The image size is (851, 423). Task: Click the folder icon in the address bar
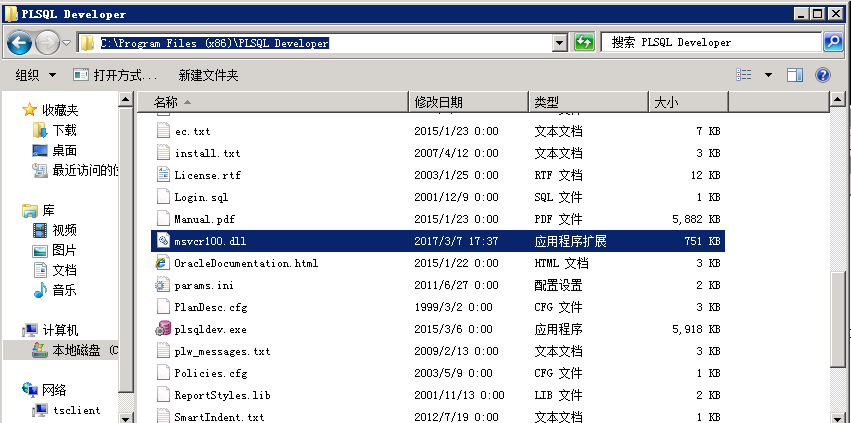[x=87, y=43]
